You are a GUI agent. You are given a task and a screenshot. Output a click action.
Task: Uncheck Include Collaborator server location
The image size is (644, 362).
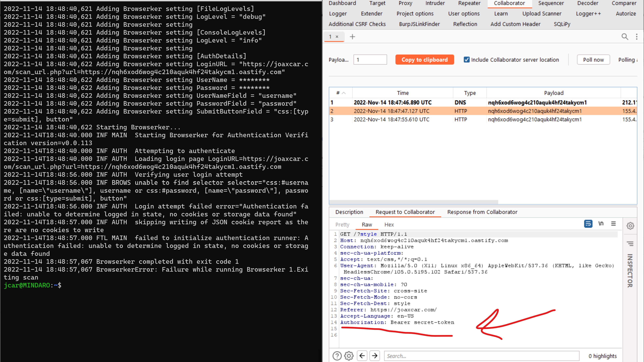[x=467, y=60]
